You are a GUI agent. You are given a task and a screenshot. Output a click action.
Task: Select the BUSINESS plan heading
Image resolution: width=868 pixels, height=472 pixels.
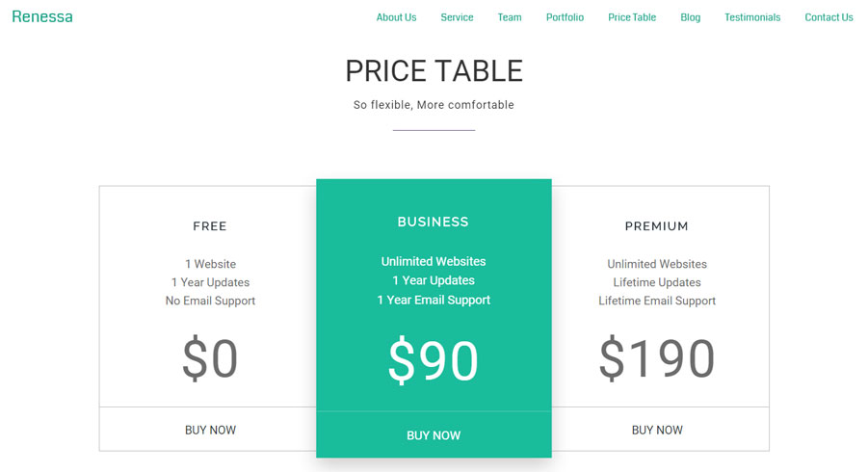point(434,222)
